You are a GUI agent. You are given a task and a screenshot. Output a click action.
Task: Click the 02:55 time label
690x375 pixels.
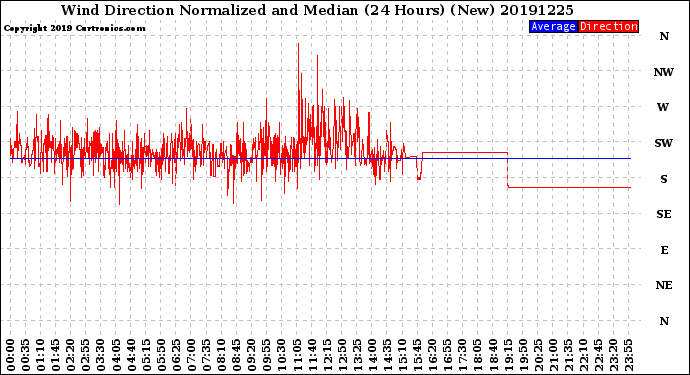pyautogui.click(x=85, y=355)
